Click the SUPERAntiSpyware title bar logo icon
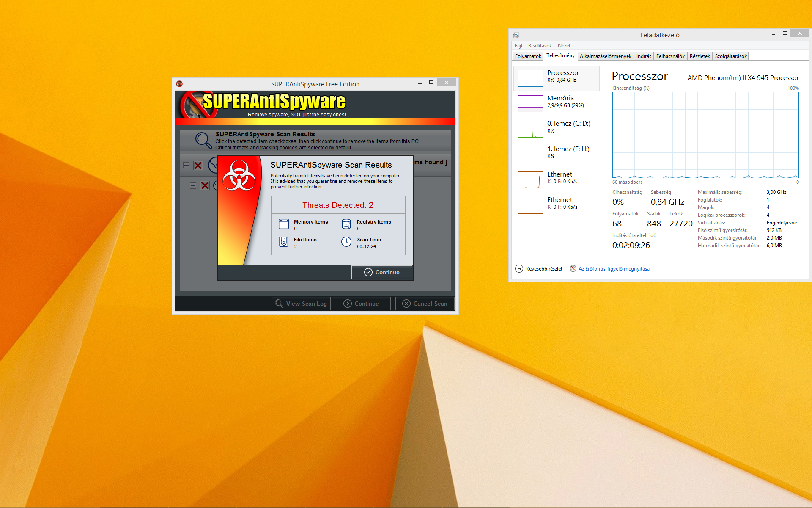The image size is (812, 508). (x=179, y=84)
